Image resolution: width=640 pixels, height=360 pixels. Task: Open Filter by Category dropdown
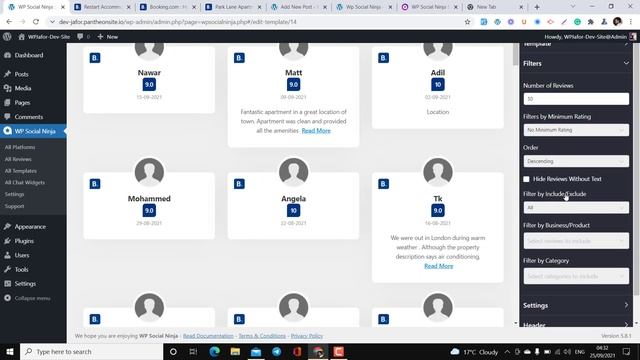(x=576, y=276)
